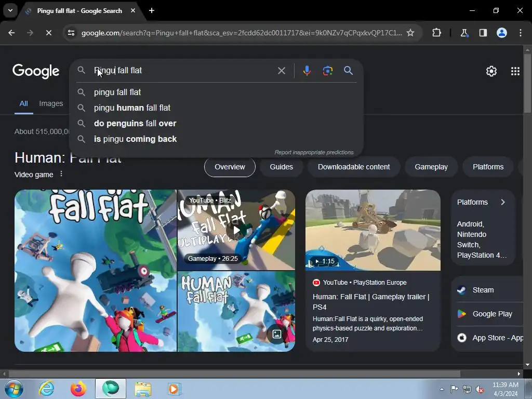Open Human: Fall Flat Gameplay trailer link

coord(371,302)
